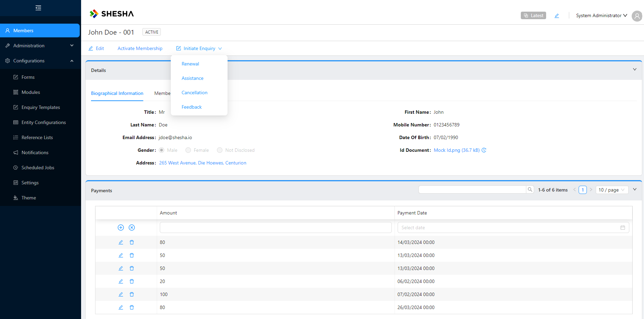Viewport: 644px width, 319px height.
Task: Click the search magnifier icon in Payments
Action: point(530,189)
